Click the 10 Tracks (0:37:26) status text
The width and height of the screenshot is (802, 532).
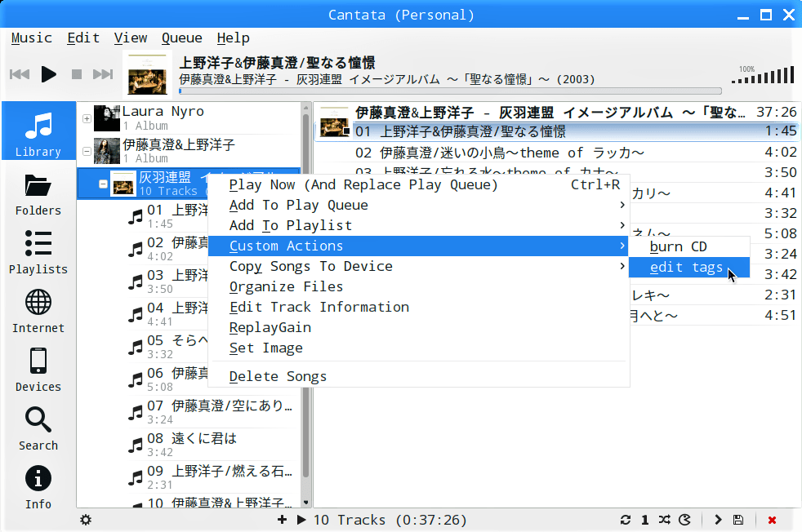coord(390,520)
